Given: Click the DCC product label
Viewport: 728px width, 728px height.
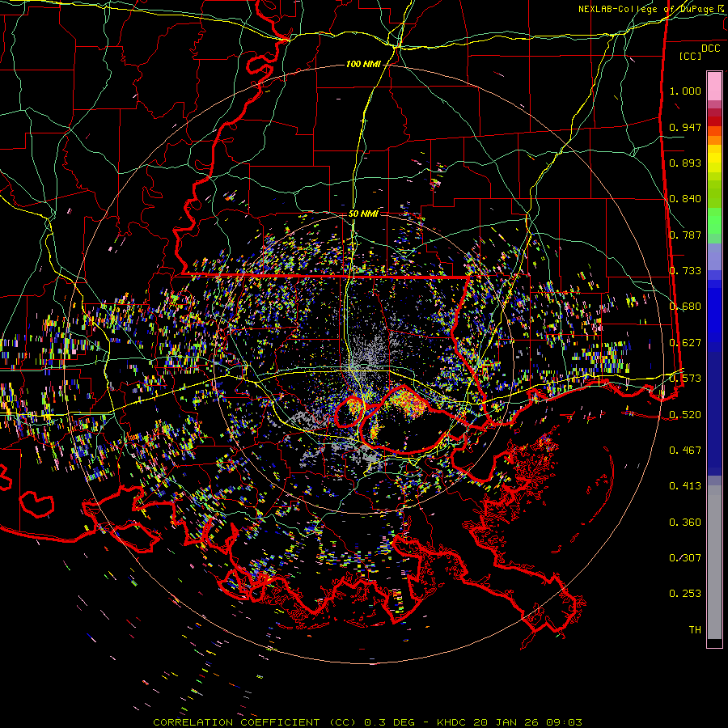Looking at the screenshot, I should [x=710, y=48].
